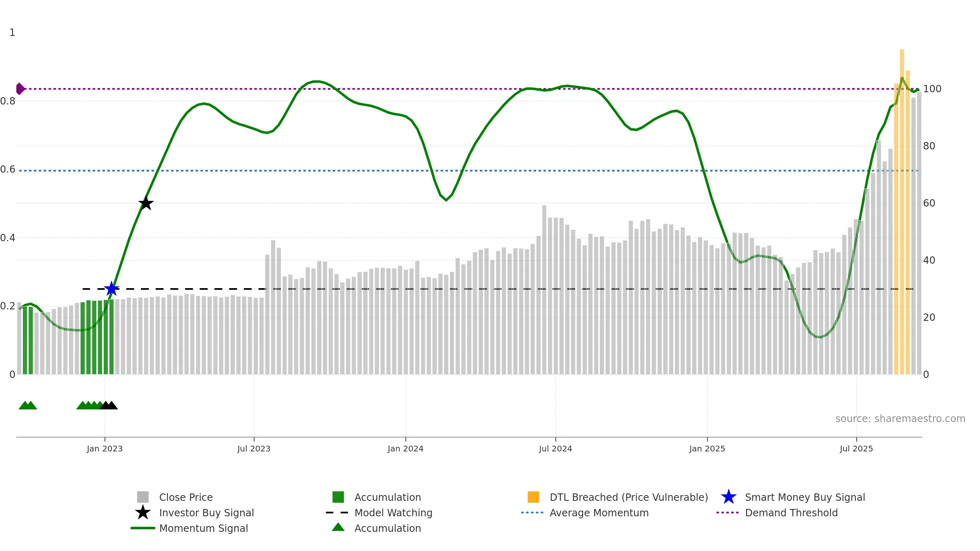
Task: Click the left axis value 1
Action: click(x=12, y=32)
